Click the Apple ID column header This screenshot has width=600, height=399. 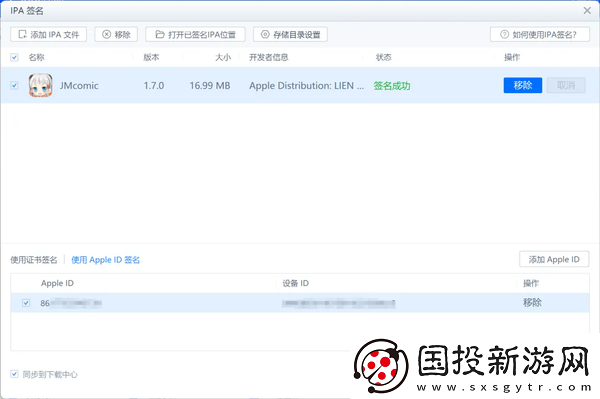pos(57,283)
